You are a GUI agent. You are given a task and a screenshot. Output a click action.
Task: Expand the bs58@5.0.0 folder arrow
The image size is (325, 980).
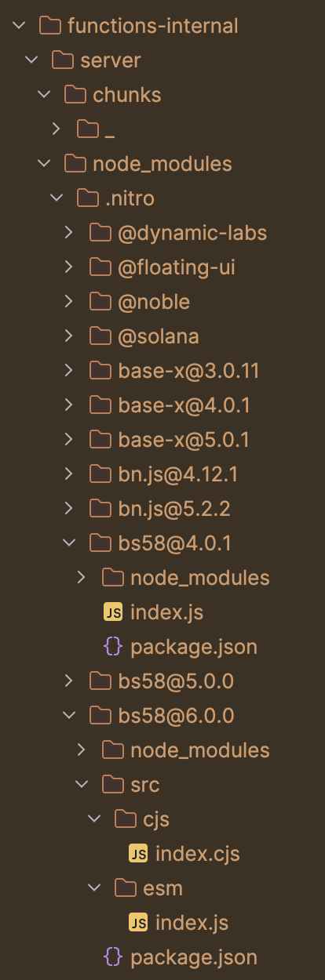pyautogui.click(x=69, y=681)
